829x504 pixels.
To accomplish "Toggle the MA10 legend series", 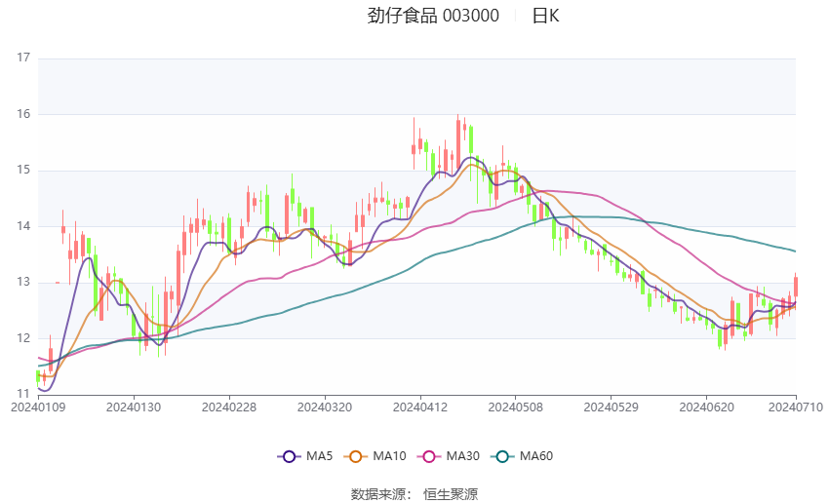I will click(x=375, y=456).
